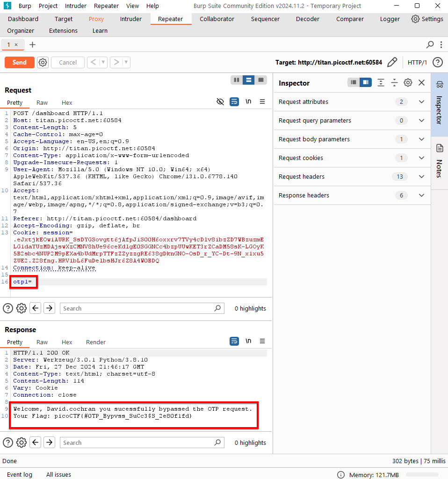Go forward to next request
448x479 pixels.
click(116, 62)
